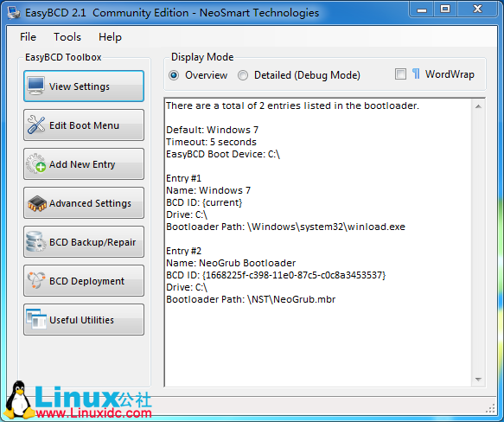Click the resize grip in the status bar corner
504x422 pixels.
tap(490, 408)
